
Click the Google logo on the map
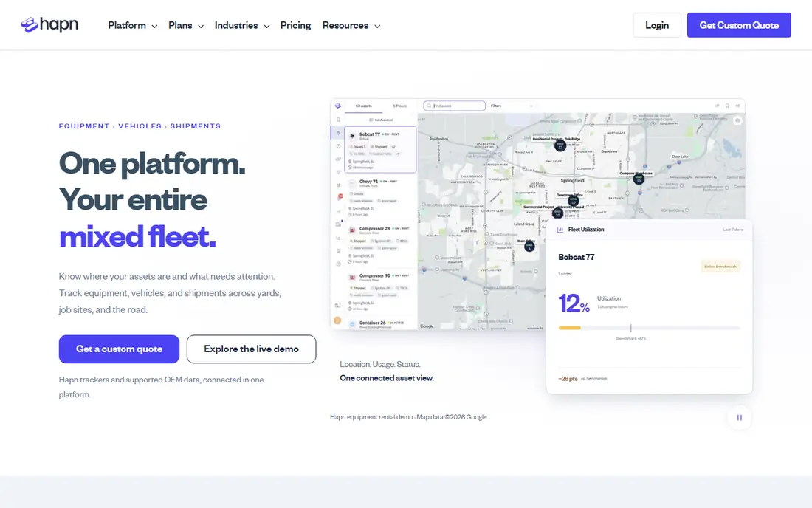(x=427, y=326)
